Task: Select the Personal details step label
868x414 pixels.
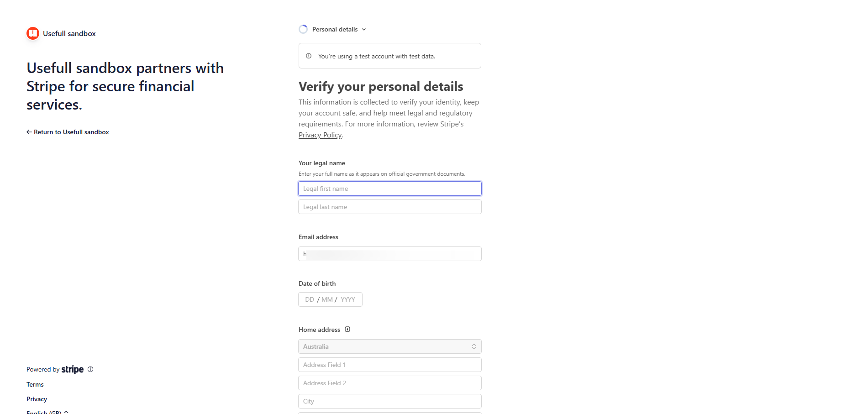Action: click(335, 29)
